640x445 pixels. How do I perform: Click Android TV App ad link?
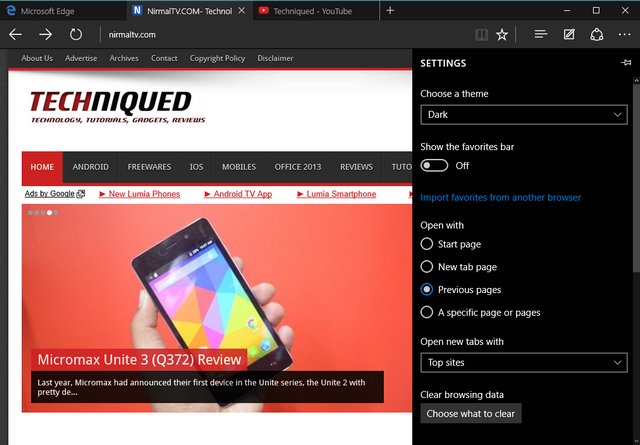[x=238, y=194]
